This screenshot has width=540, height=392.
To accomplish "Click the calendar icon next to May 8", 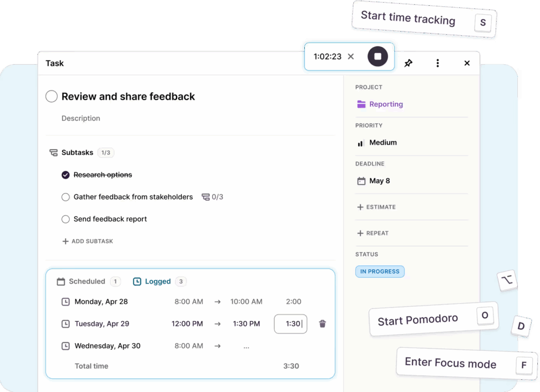I will coord(361,181).
